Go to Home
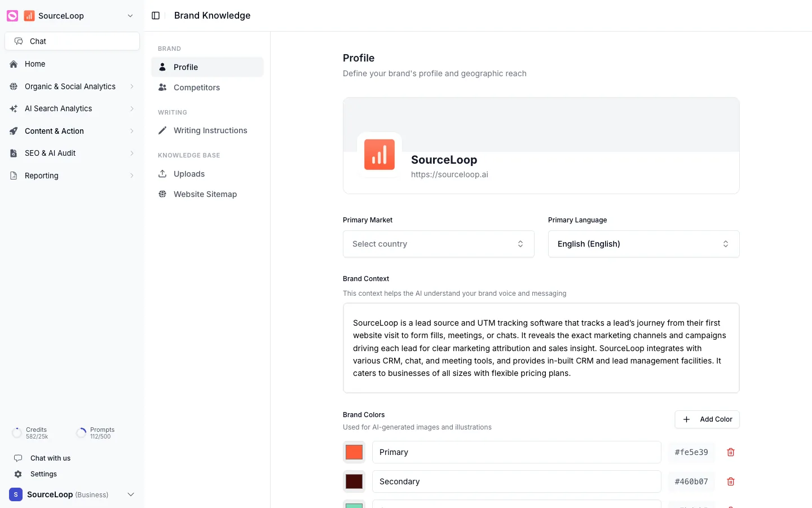812x508 pixels. [x=72, y=64]
